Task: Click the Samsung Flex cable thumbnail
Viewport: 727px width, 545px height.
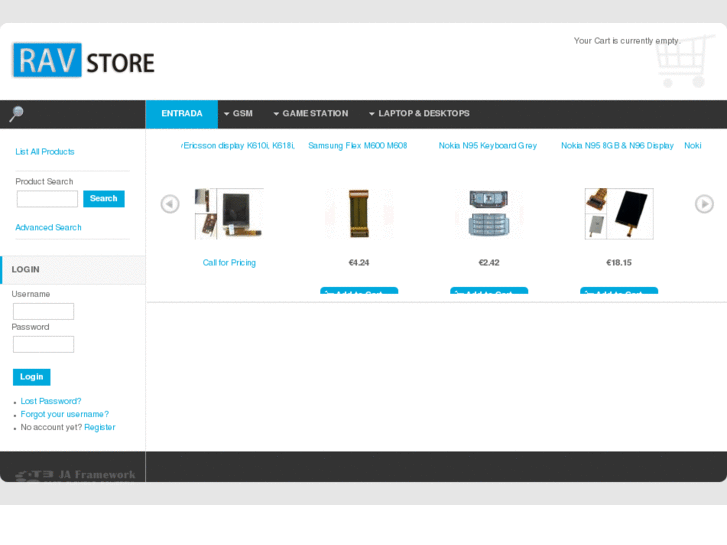Action: [x=359, y=214]
